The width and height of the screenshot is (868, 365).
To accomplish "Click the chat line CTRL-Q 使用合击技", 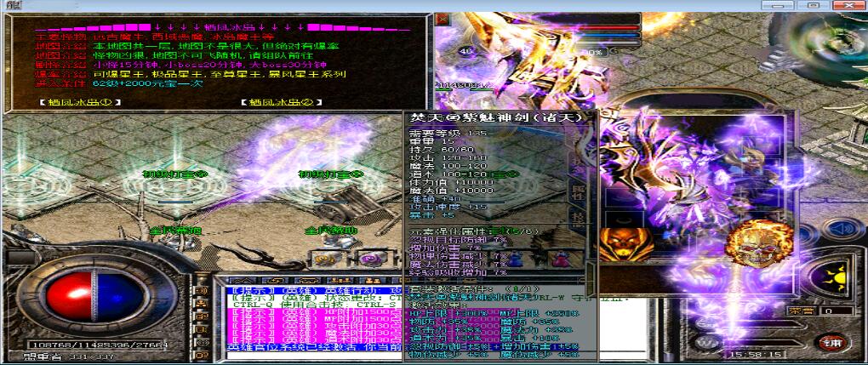I will [315, 305].
